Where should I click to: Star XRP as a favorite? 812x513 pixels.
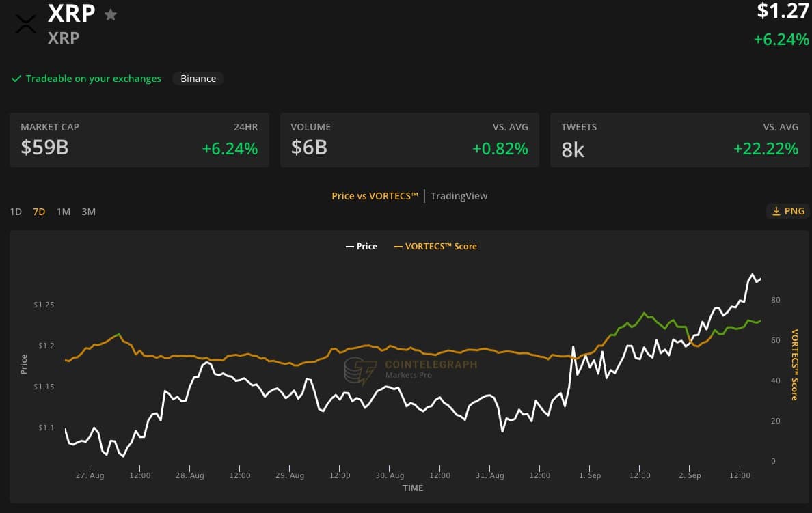click(110, 14)
